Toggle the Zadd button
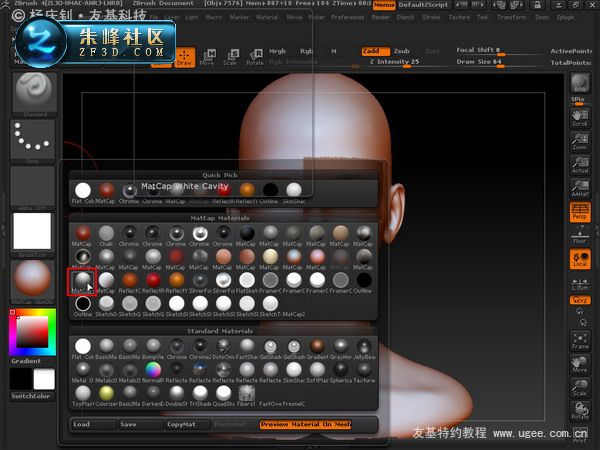The width and height of the screenshot is (600, 450). (x=375, y=51)
